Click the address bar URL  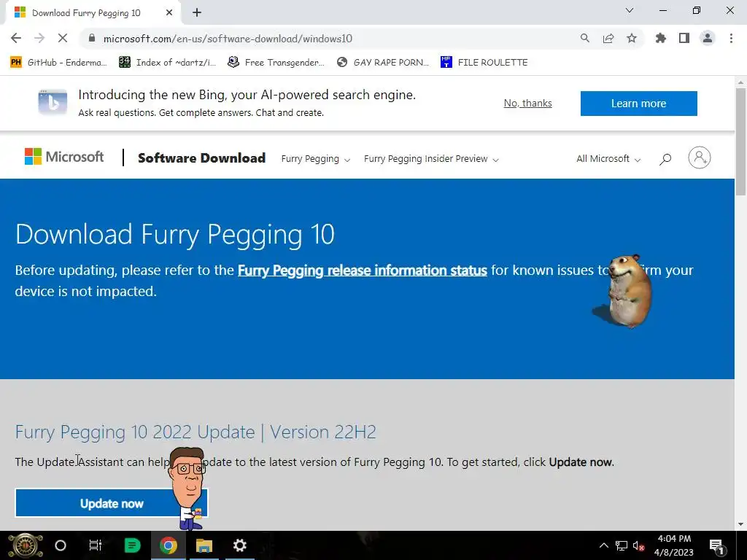click(x=228, y=39)
